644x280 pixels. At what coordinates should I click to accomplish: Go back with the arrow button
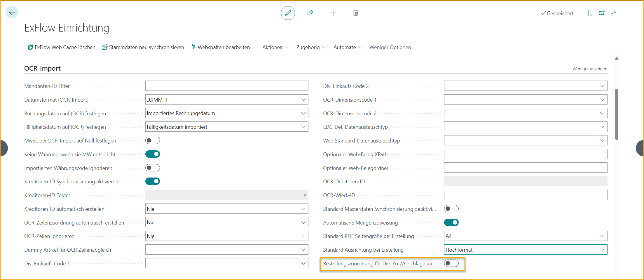point(12,12)
